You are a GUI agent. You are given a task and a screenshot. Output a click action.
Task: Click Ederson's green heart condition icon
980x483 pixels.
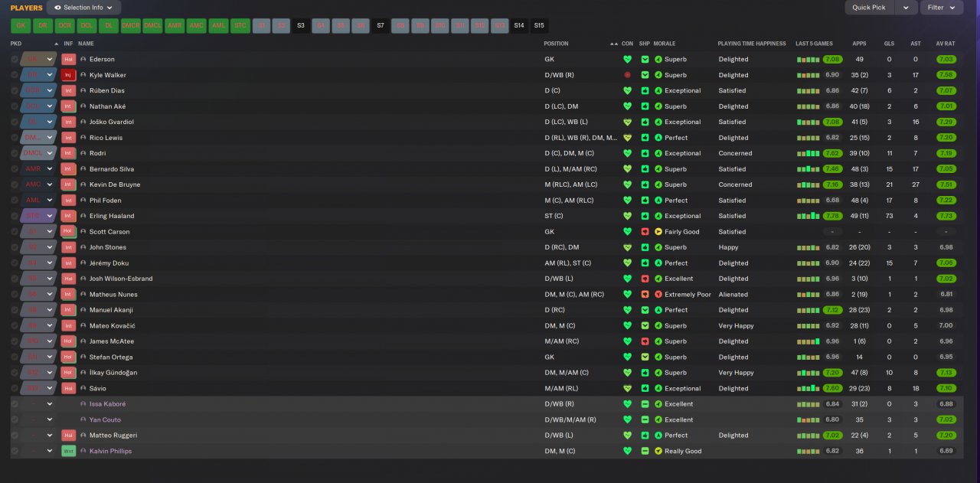tap(628, 59)
